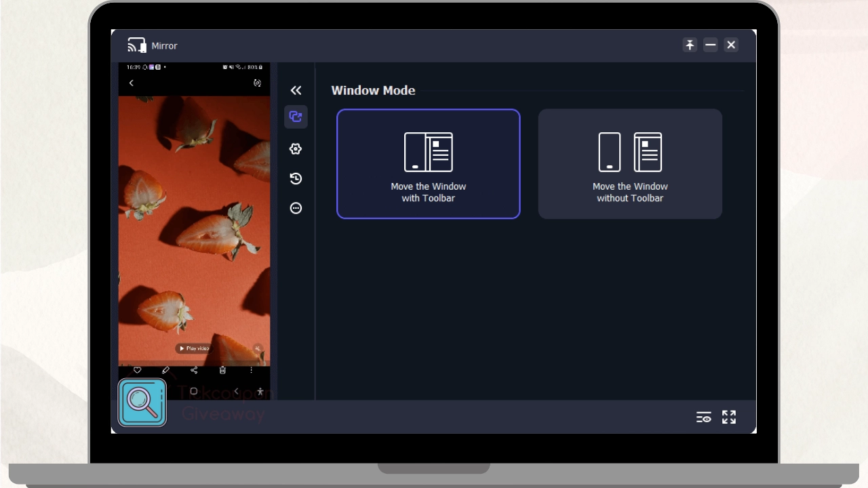Open the more options ellipsis icon
Screen dimensions: 868x488
pyautogui.click(x=296, y=208)
